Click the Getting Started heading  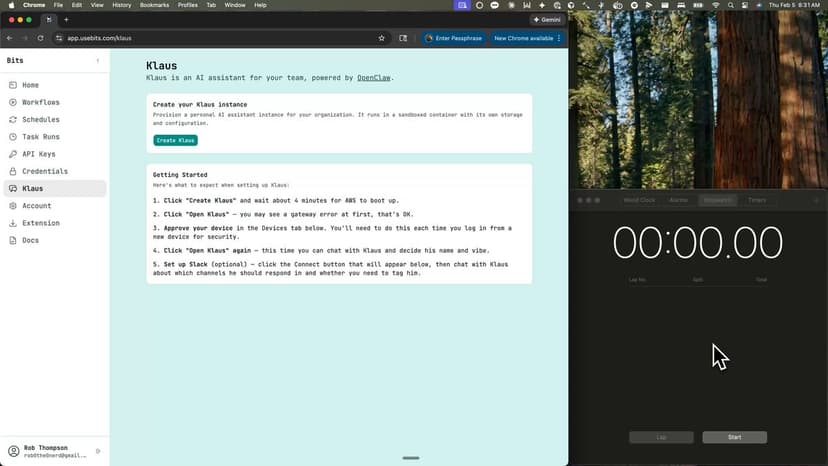click(x=180, y=175)
